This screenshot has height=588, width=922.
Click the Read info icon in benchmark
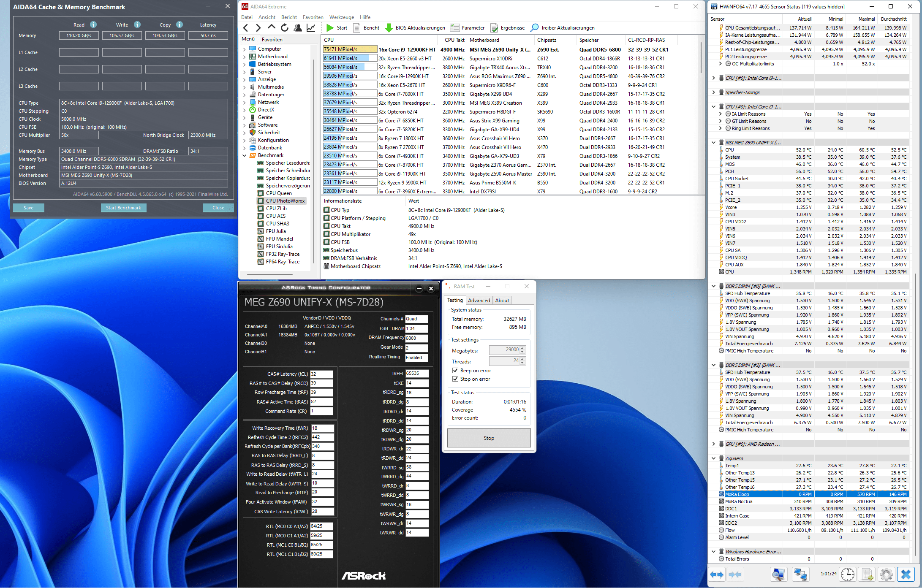(93, 24)
